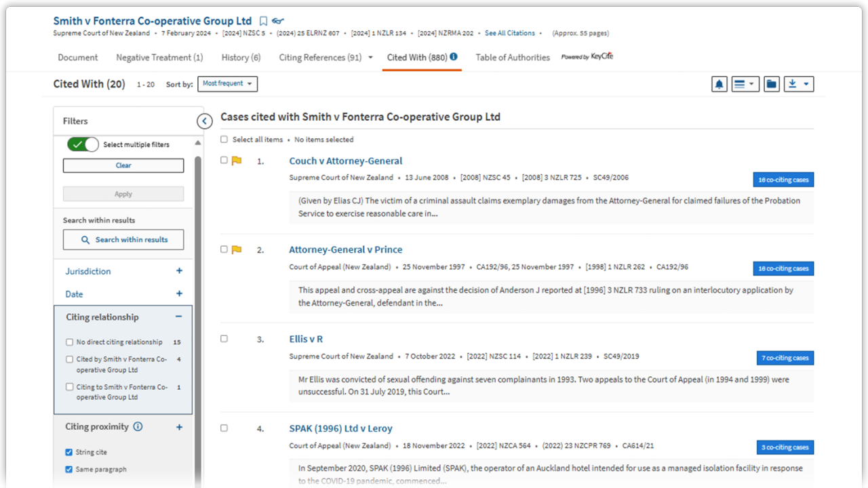Click the 3 co-citing cases badge
This screenshot has width=868, height=488.
(x=785, y=447)
